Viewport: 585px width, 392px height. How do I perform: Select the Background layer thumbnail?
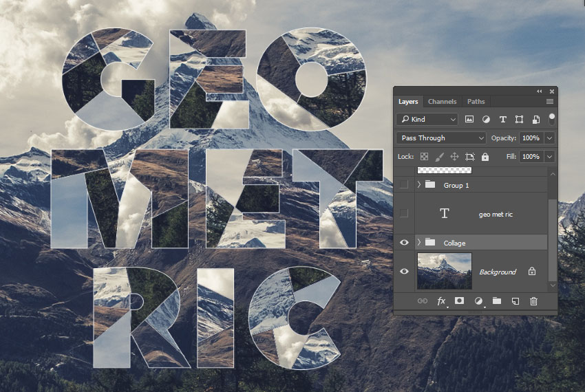(445, 271)
